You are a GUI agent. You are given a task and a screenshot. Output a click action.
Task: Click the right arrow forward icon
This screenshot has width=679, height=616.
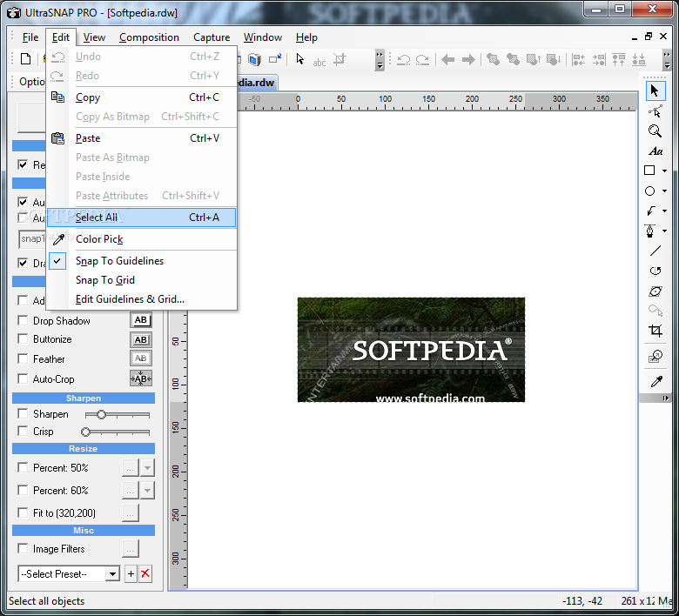click(x=468, y=59)
